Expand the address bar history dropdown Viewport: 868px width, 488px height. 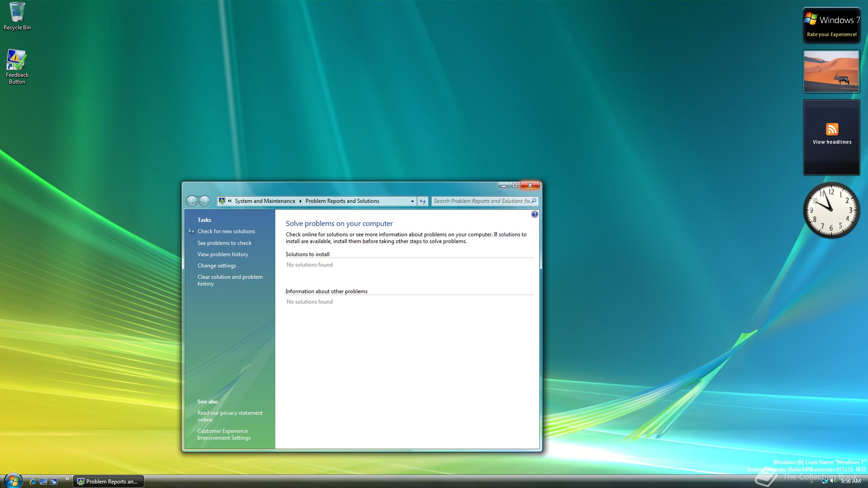[412, 201]
